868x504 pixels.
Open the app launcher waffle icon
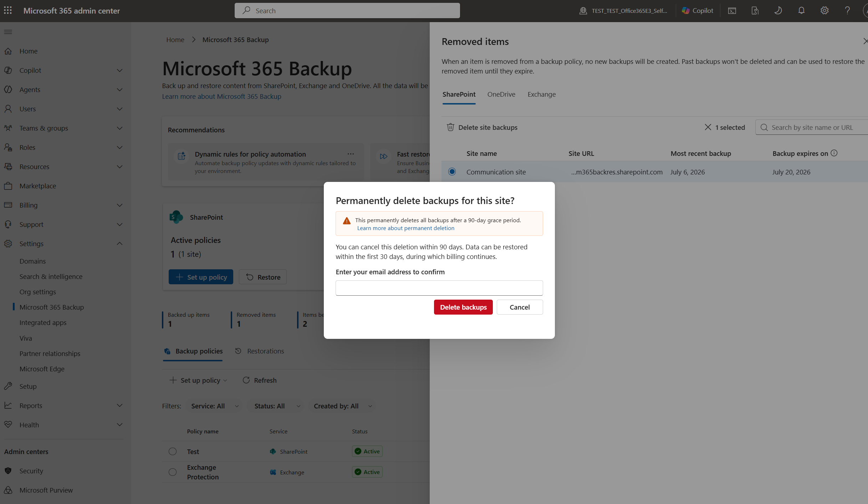pos(8,11)
